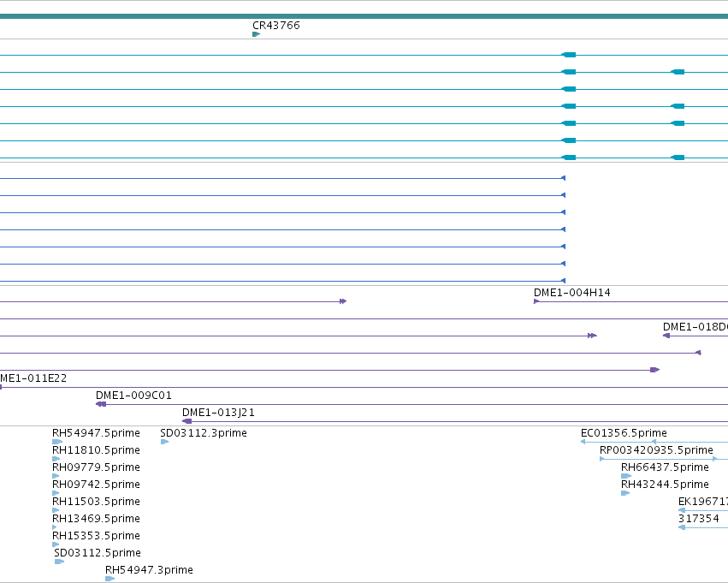Screen dimensions: 728x583
Task: Click the arrow glyph of DME1-009C01
Action: coord(101,404)
